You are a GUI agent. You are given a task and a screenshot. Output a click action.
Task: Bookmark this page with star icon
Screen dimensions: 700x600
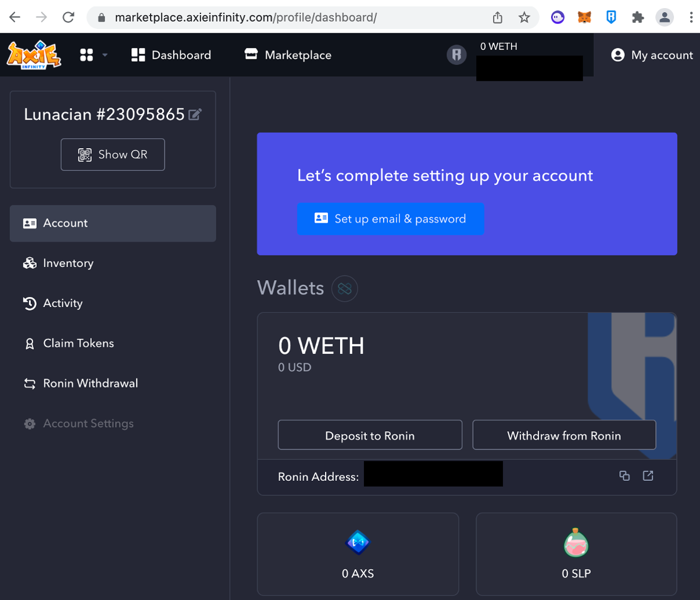524,17
